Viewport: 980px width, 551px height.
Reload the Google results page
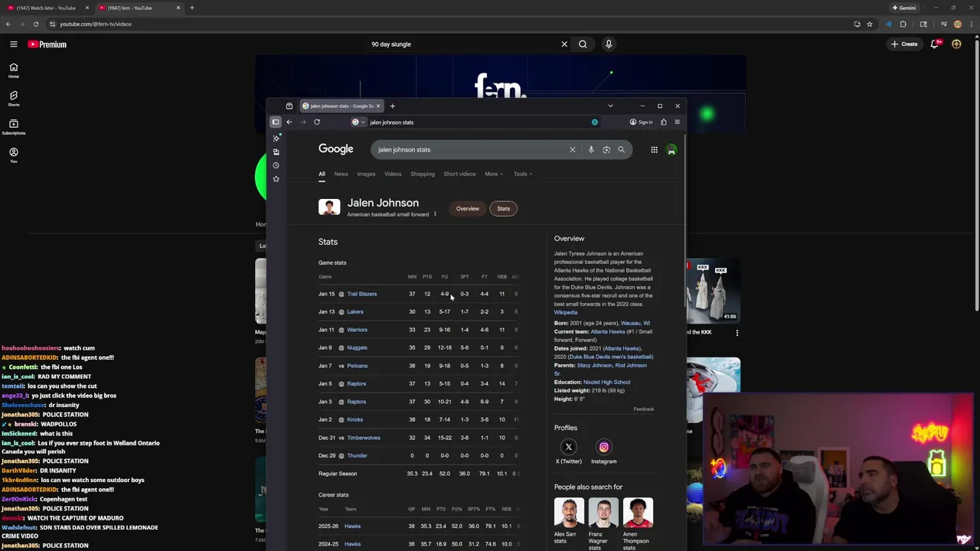tap(317, 122)
